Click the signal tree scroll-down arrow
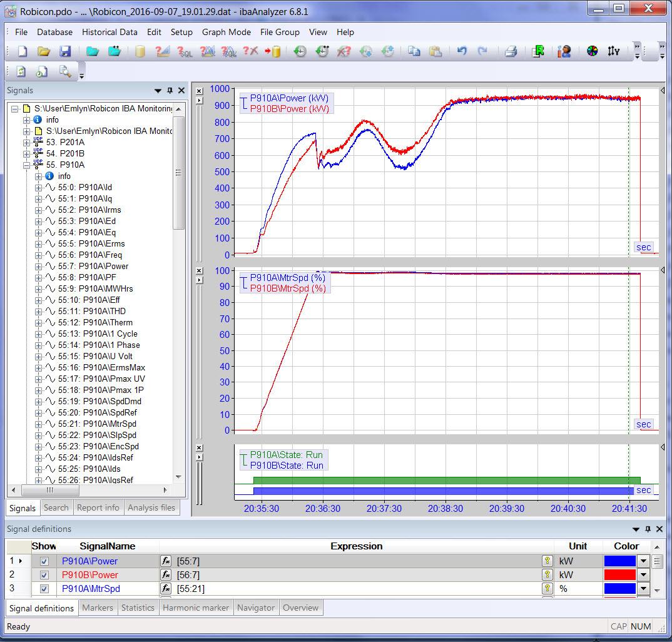Viewport: 672px width, 642px height. [x=179, y=477]
